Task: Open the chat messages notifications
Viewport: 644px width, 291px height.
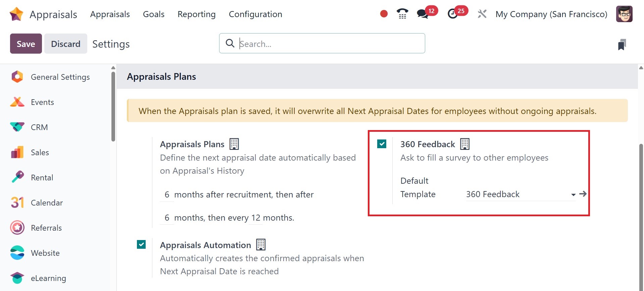Action: 422,14
